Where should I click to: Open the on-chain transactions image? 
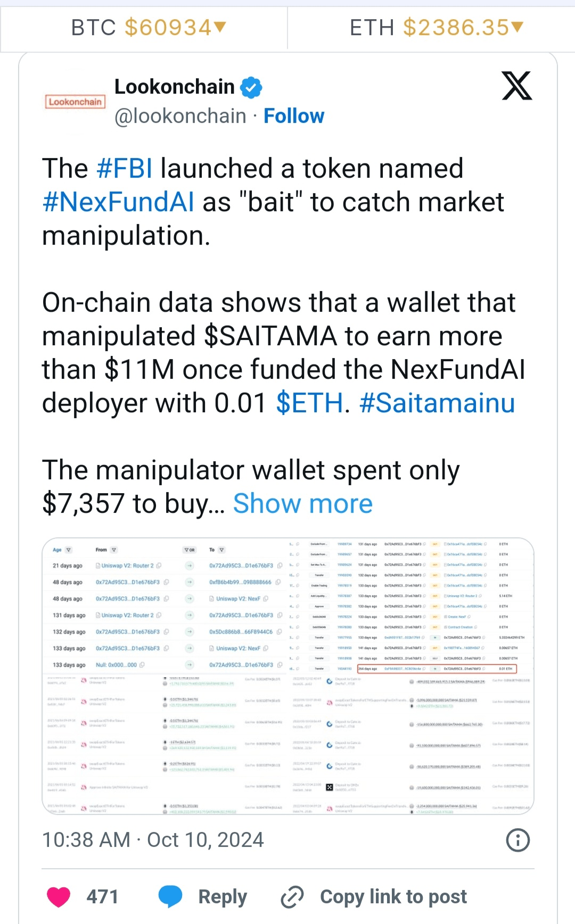[x=287, y=676]
